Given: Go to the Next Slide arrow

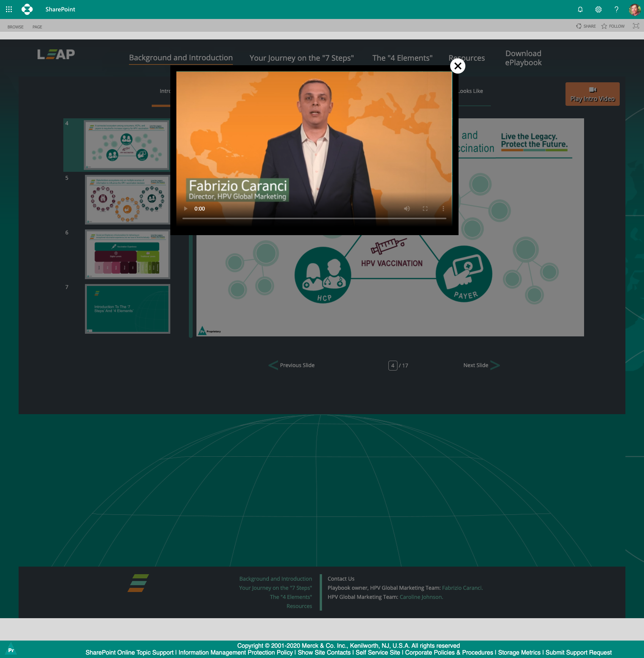Looking at the screenshot, I should pos(495,365).
